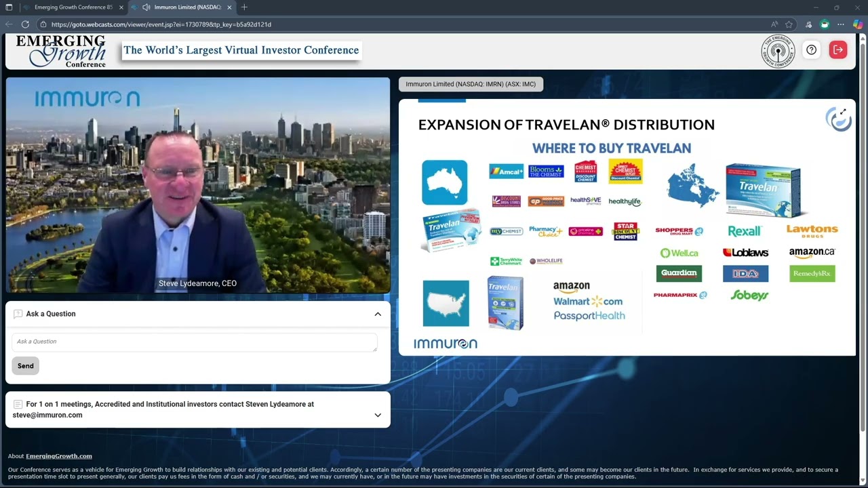Screen dimensions: 868x488
Task: Click the Australia map icon on slide
Action: 444,182
